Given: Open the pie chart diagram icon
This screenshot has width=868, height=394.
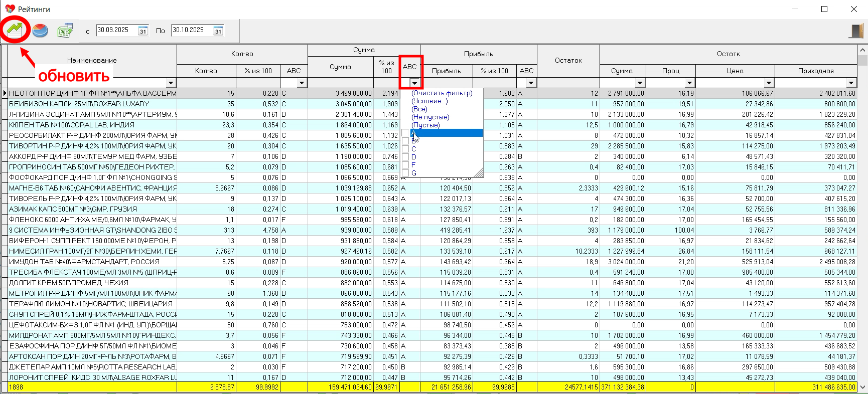Looking at the screenshot, I should pos(40,31).
